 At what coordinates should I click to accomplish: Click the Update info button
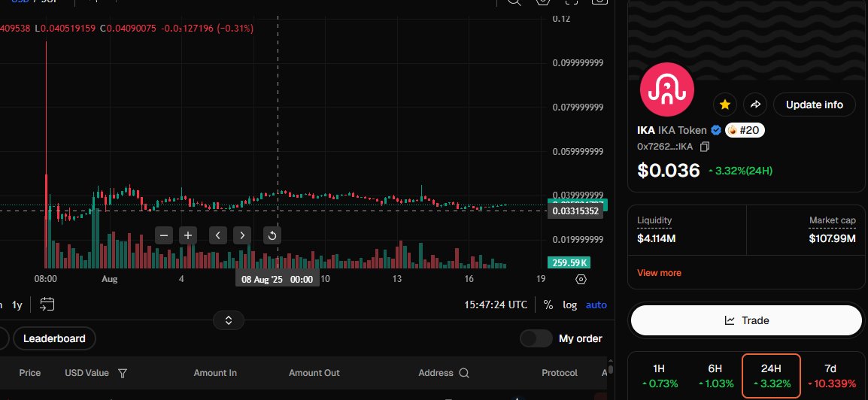click(815, 105)
